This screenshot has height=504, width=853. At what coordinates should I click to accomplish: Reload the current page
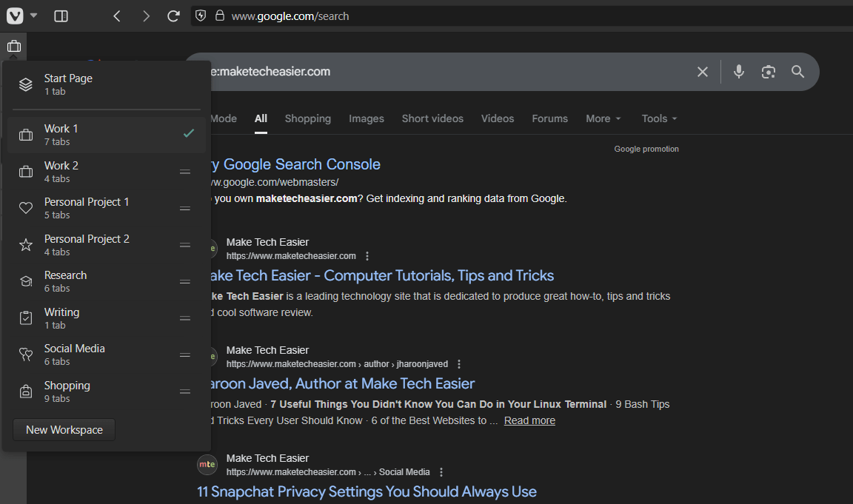174,16
